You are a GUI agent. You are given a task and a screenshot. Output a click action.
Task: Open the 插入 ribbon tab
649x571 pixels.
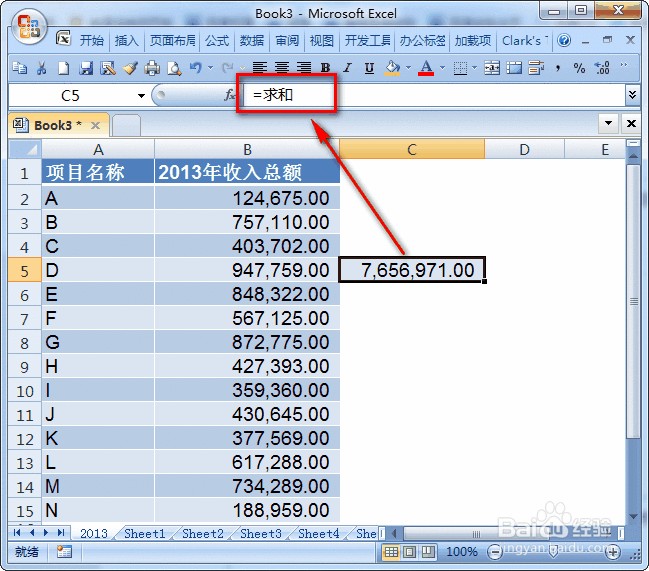click(x=126, y=41)
